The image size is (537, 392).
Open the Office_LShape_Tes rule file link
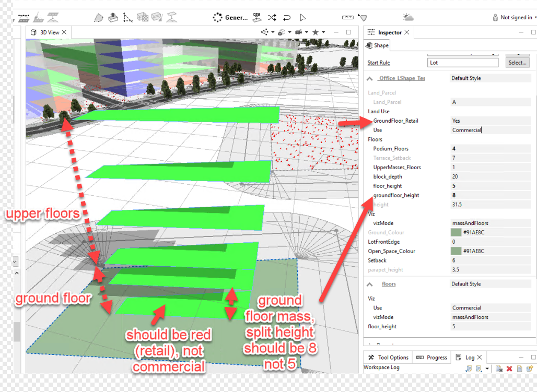(x=402, y=78)
